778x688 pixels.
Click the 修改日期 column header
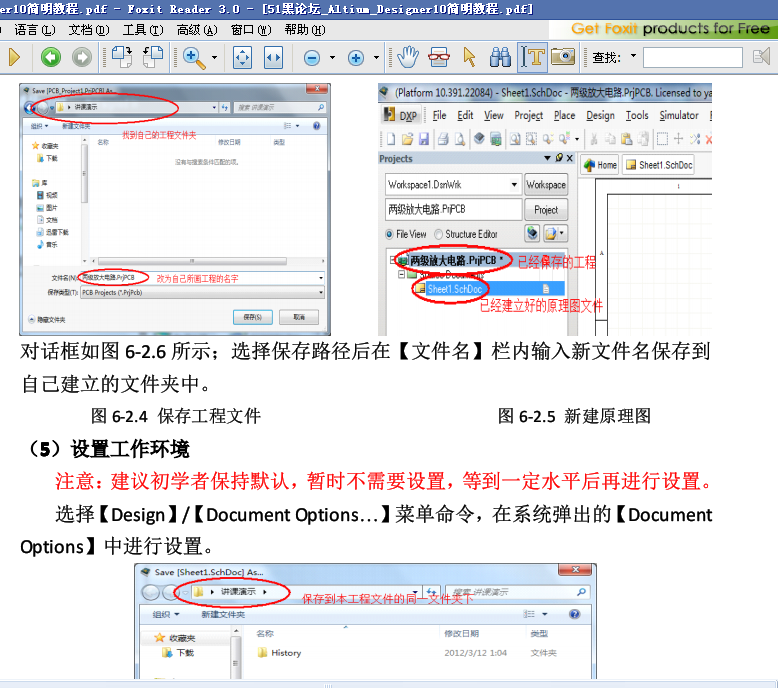(461, 633)
